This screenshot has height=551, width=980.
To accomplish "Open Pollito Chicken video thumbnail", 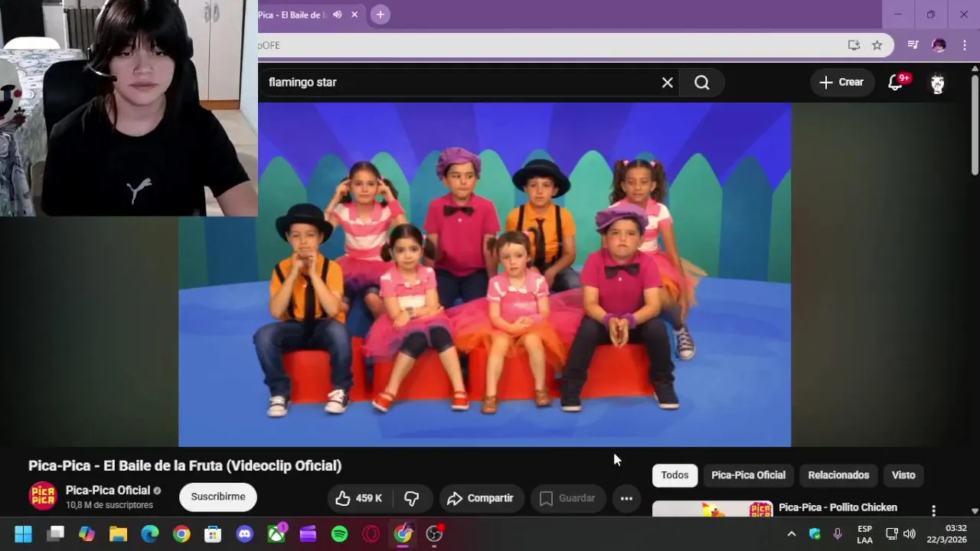I will click(712, 508).
